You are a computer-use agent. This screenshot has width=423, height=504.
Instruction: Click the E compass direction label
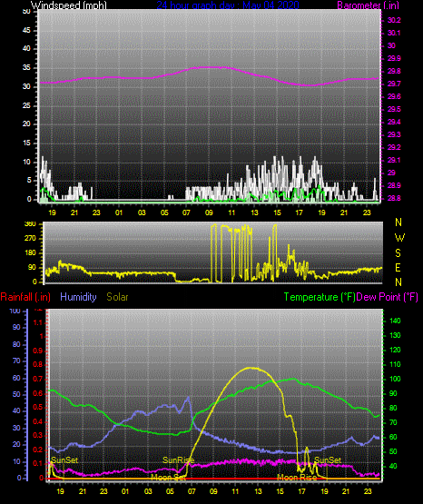(x=398, y=267)
